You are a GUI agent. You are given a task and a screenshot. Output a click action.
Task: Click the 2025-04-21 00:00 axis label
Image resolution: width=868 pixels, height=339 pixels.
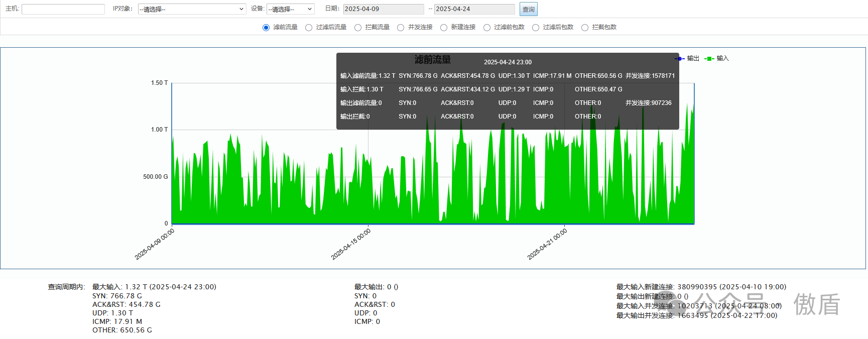[547, 244]
